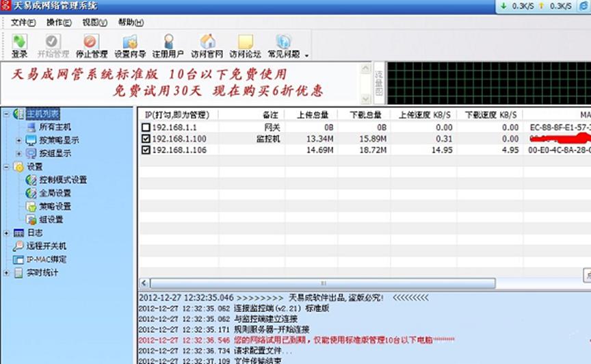Uncheck the box for 192.168.1.106

tap(146, 150)
